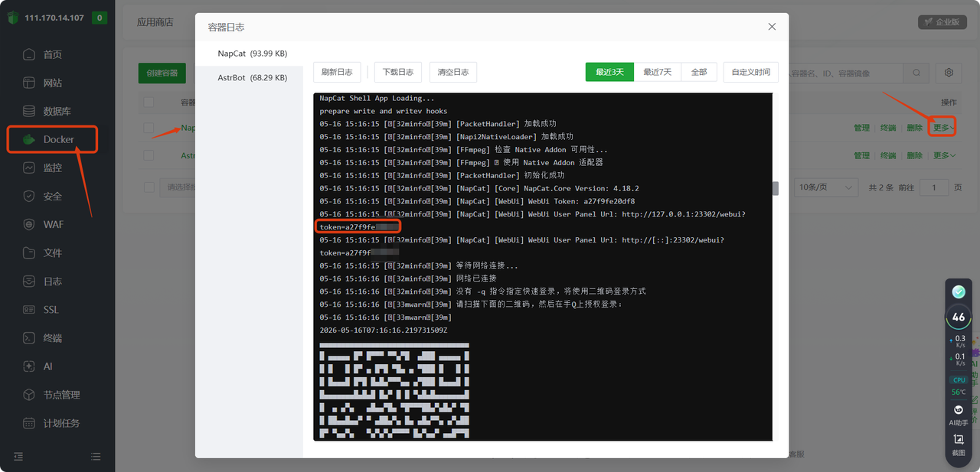This screenshot has width=980, height=472.
Task: Focus the page number input showing 1
Action: point(935,187)
